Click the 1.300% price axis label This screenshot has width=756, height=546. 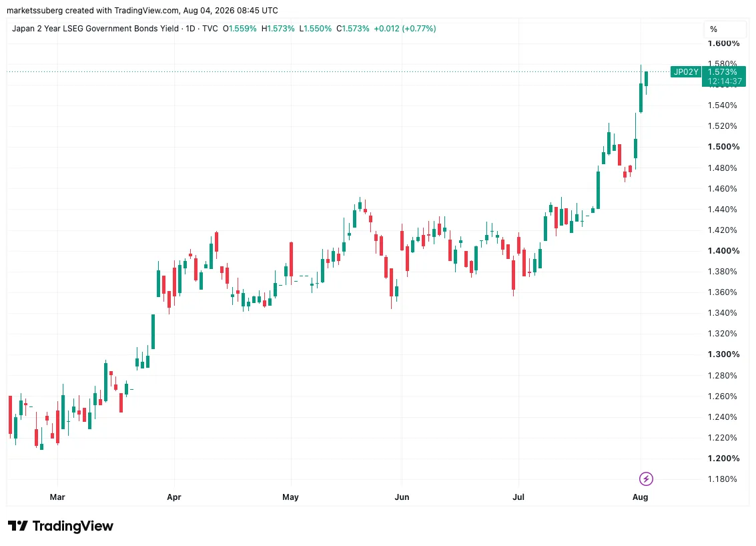[724, 354]
